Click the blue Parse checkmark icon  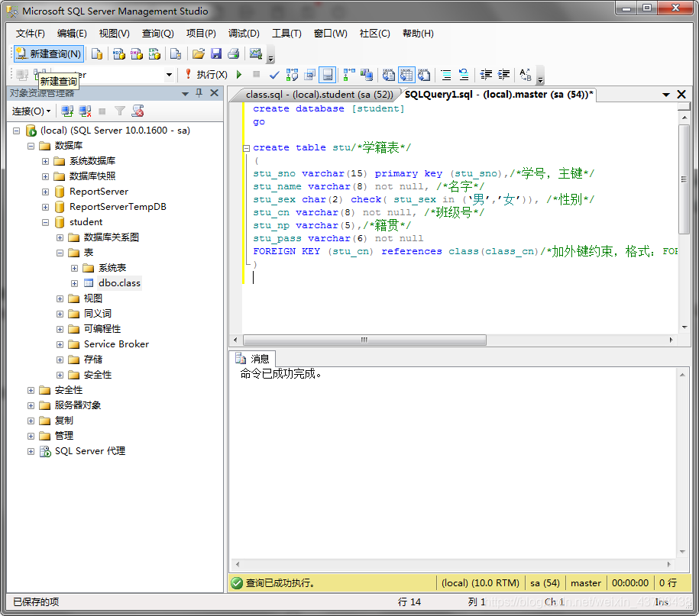[x=274, y=75]
